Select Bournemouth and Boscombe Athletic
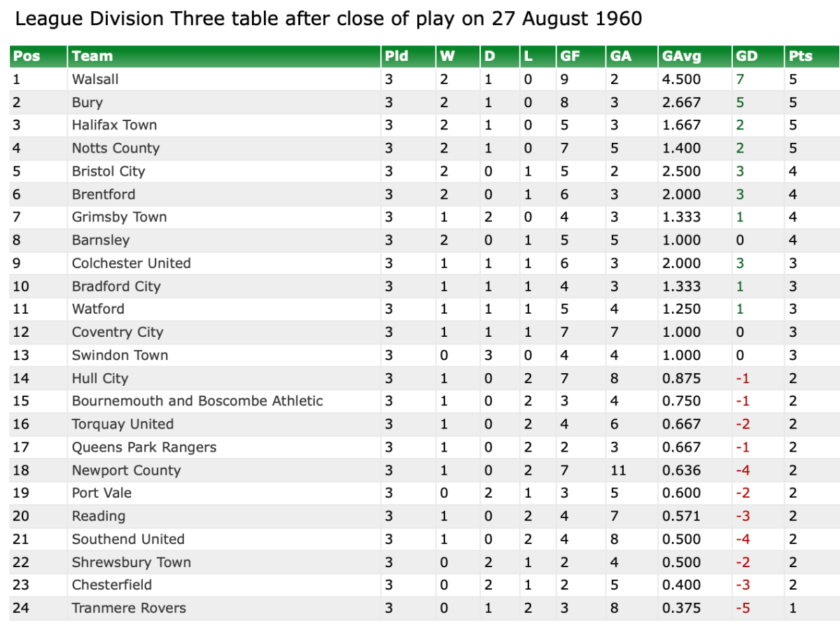Screen dimensions: 840x626 [197, 401]
